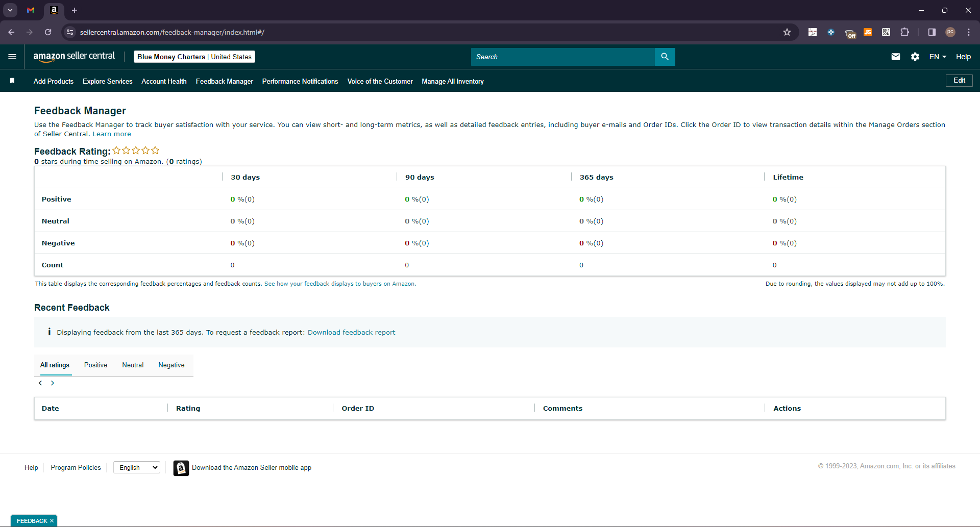Click the bookmark flag icon
980x527 pixels.
(12, 81)
